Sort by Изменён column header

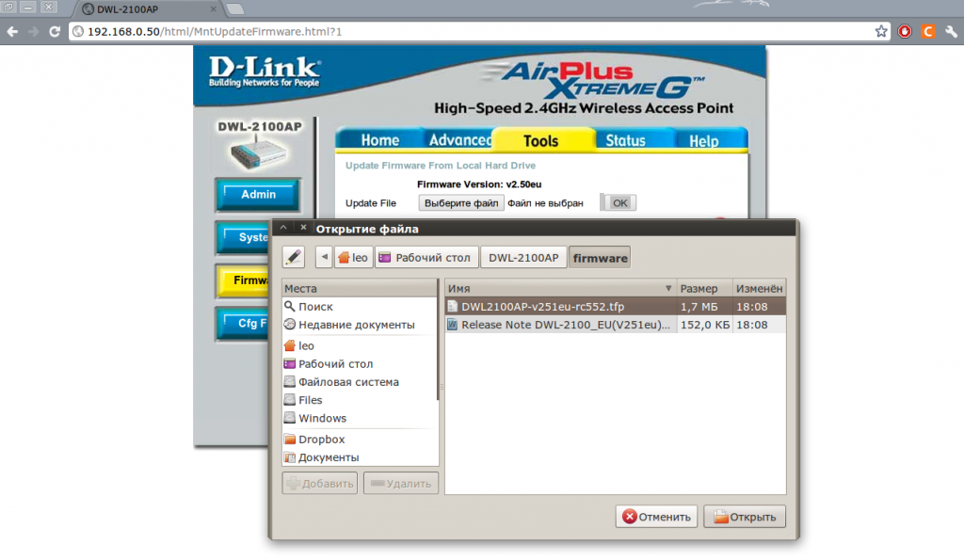(760, 288)
